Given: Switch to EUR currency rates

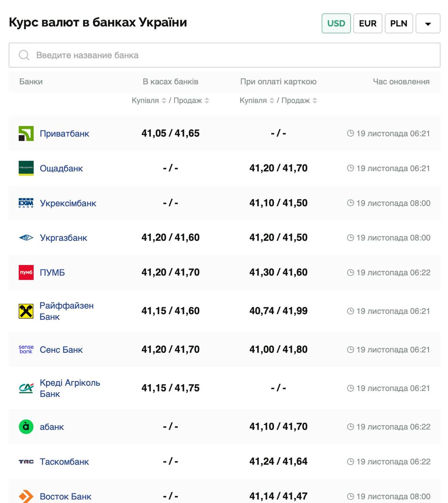Looking at the screenshot, I should tap(367, 24).
